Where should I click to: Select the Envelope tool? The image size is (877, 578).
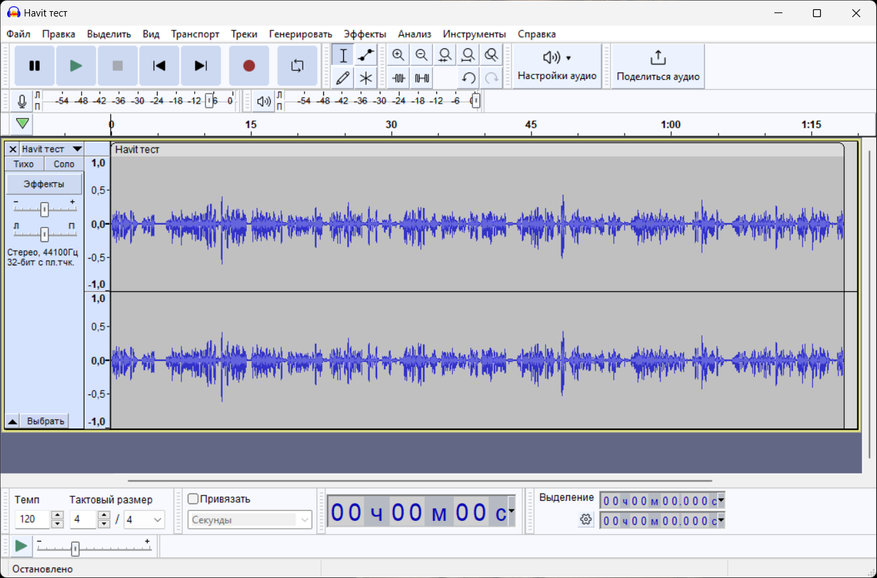coord(367,56)
